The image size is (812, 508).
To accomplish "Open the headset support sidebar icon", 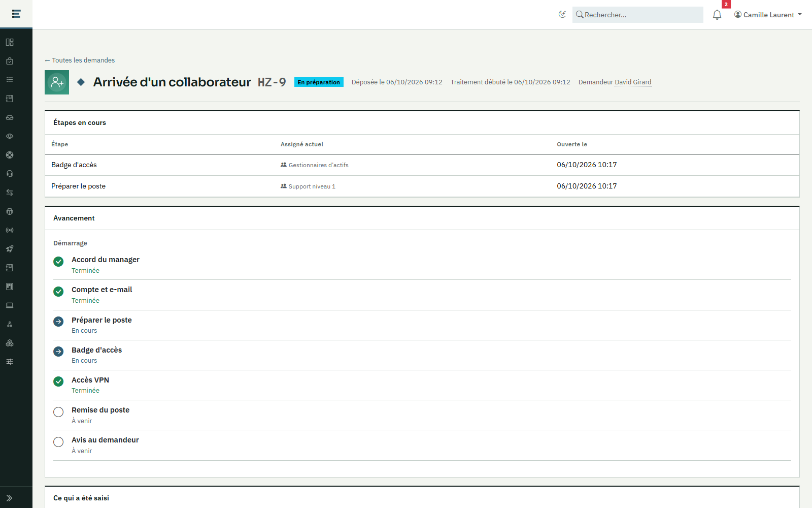I will tap(10, 174).
